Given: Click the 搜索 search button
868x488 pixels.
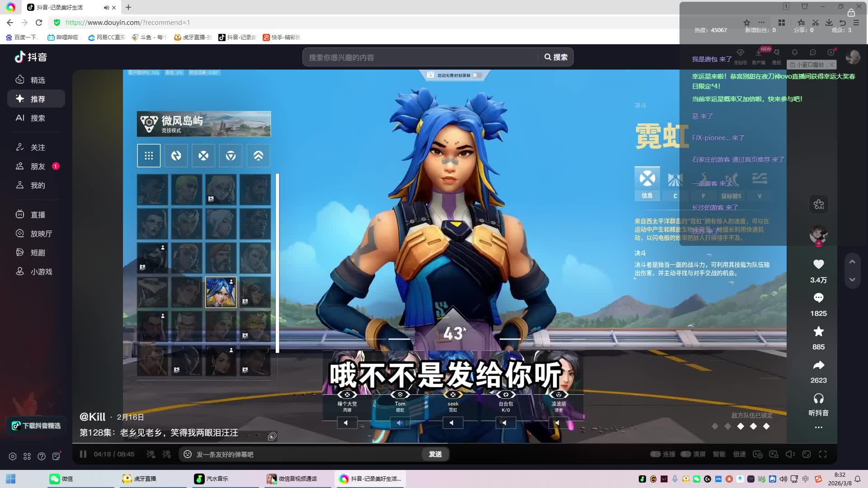Looking at the screenshot, I should 556,57.
